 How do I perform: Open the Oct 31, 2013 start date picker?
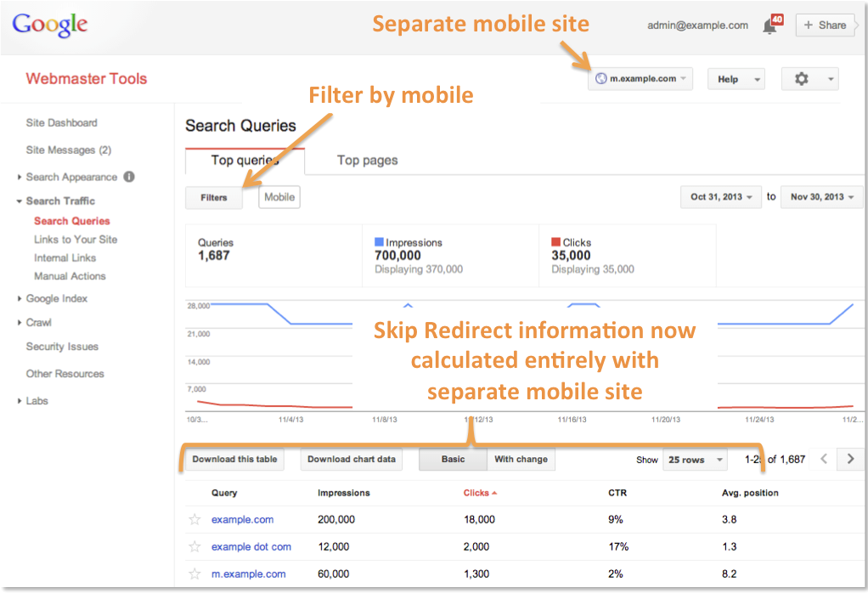click(720, 197)
